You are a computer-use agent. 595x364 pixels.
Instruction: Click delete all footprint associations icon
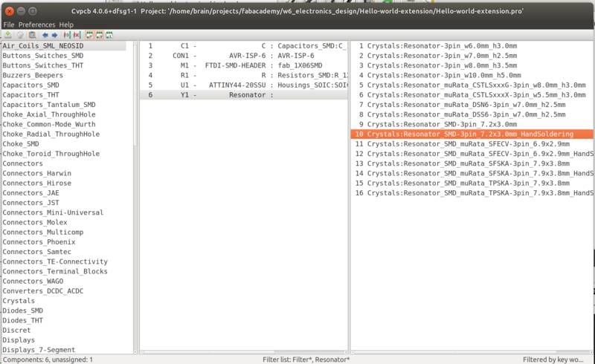pos(77,35)
